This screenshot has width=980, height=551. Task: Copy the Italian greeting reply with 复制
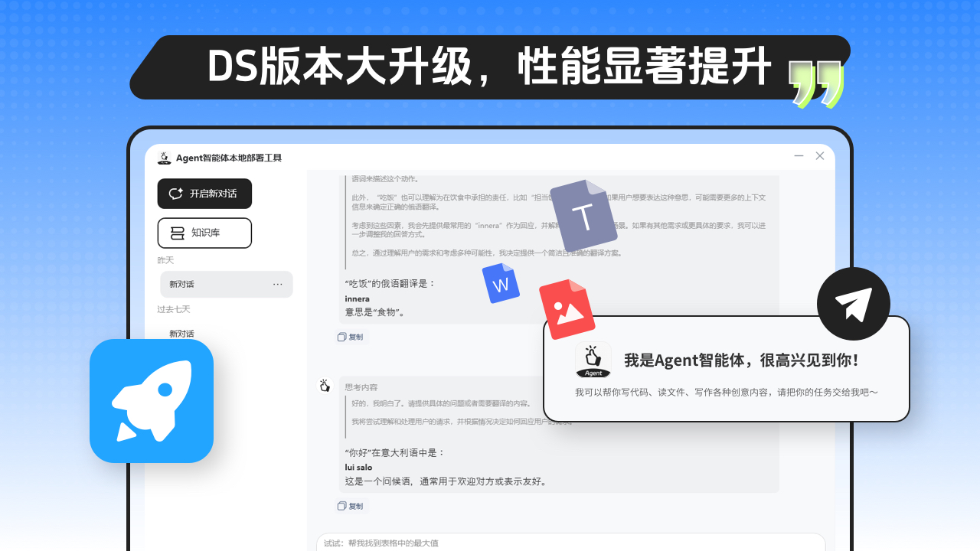(351, 506)
